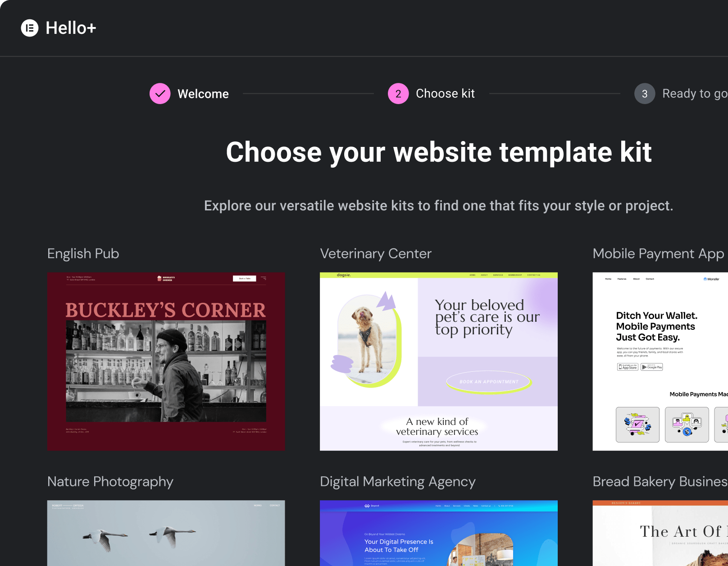Viewport: 728px width, 566px height.
Task: Select the Digital Marketing Agency kit preview
Action: pos(439,533)
